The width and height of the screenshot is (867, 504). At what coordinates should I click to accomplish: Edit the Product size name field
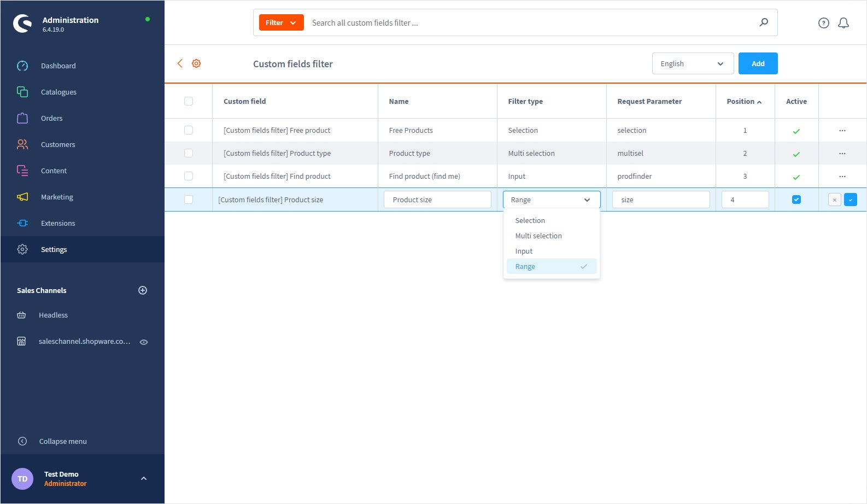[x=437, y=200]
